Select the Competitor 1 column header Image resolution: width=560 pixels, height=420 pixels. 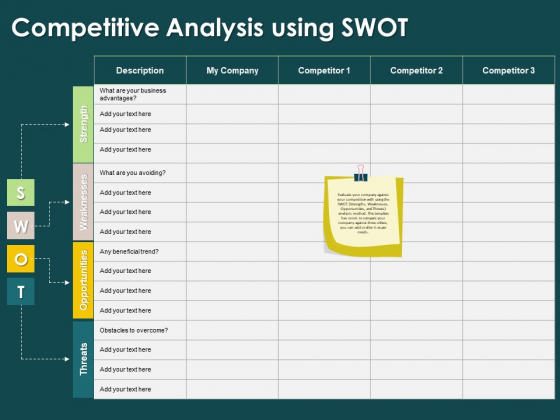pyautogui.click(x=324, y=70)
